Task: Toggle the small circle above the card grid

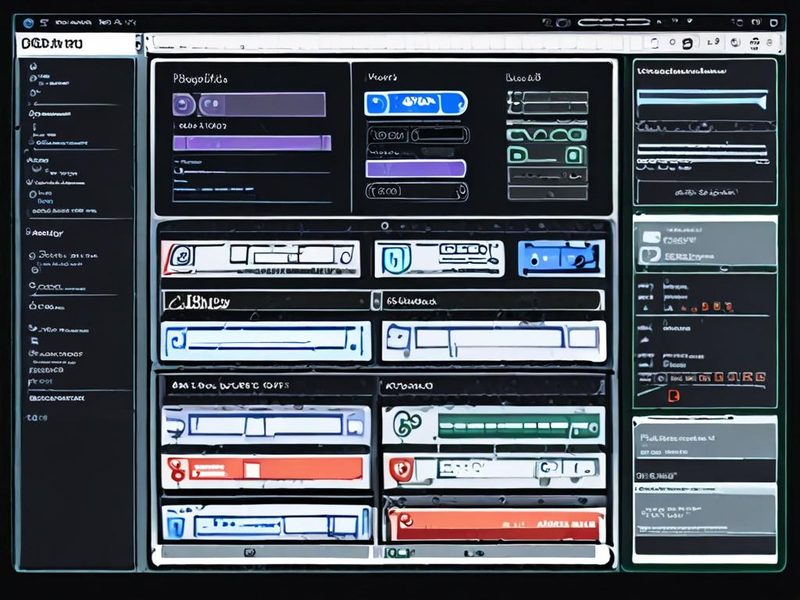Action: point(385,226)
